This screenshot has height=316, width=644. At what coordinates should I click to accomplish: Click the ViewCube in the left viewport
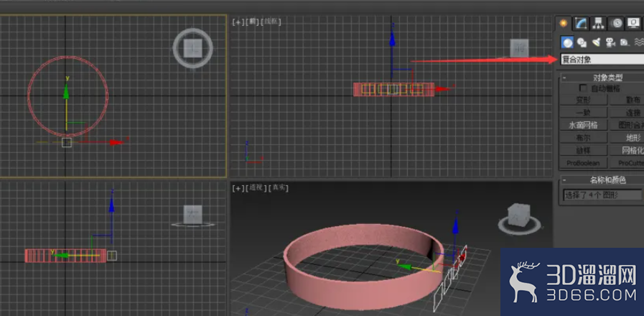click(192, 215)
